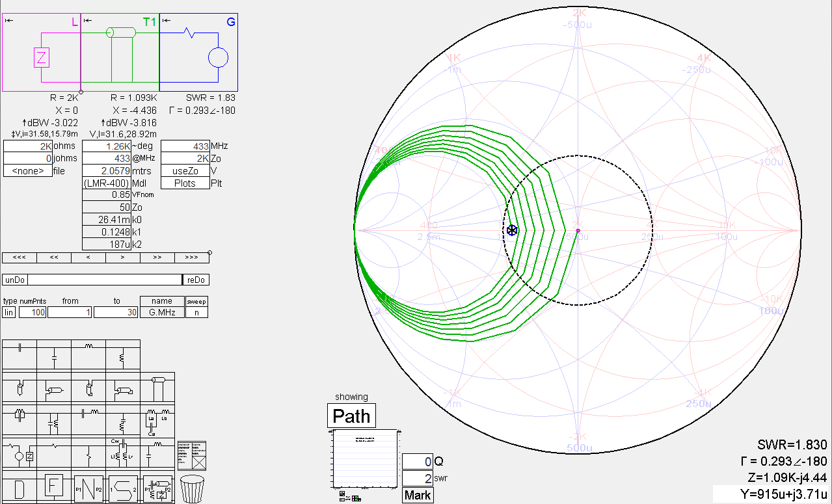
Task: Add a shunt shorted stub component
Action: pyautogui.click(x=123, y=388)
